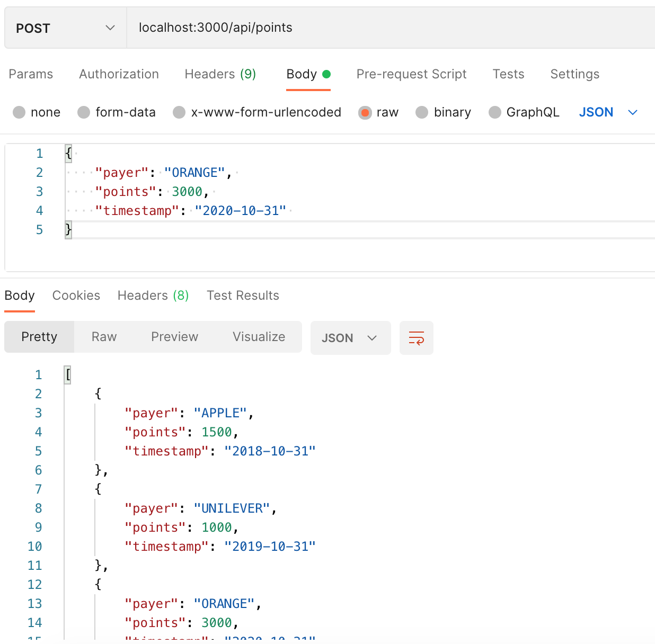The image size is (655, 644).
Task: Open the request Headers (9) tab
Action: tap(220, 74)
